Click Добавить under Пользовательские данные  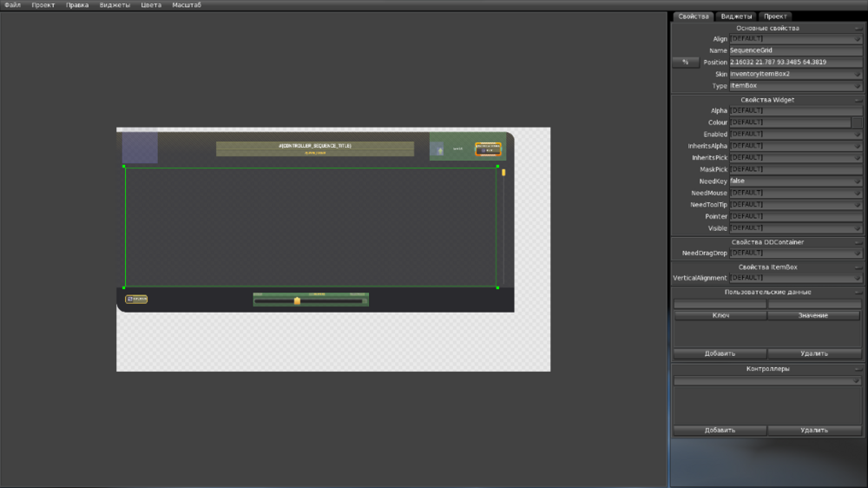(x=720, y=353)
